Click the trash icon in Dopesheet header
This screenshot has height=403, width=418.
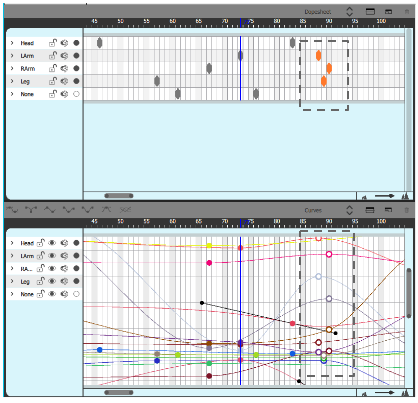click(407, 11)
